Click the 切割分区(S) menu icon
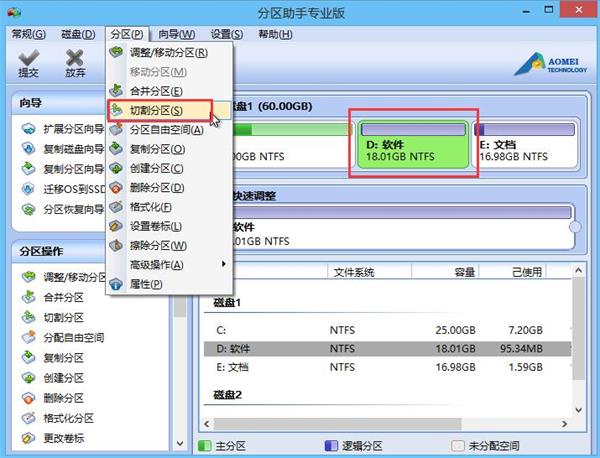600x458 pixels. pyautogui.click(x=116, y=110)
